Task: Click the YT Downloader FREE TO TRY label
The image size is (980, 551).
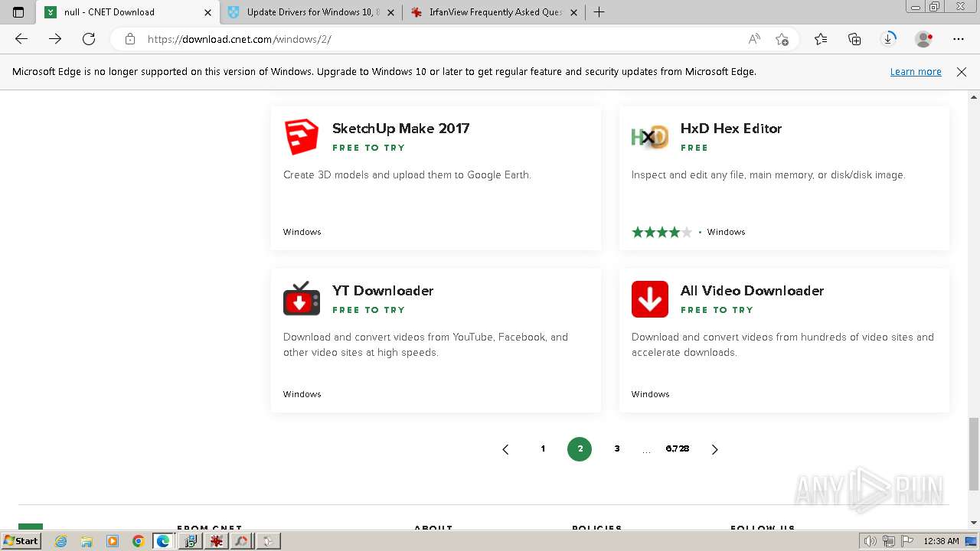Action: 368,310
